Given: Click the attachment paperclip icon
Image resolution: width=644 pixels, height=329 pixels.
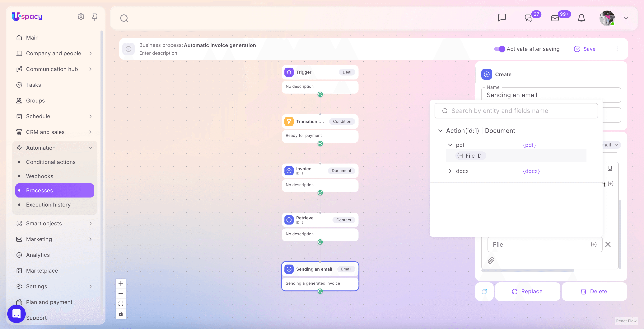Looking at the screenshot, I should click(491, 260).
